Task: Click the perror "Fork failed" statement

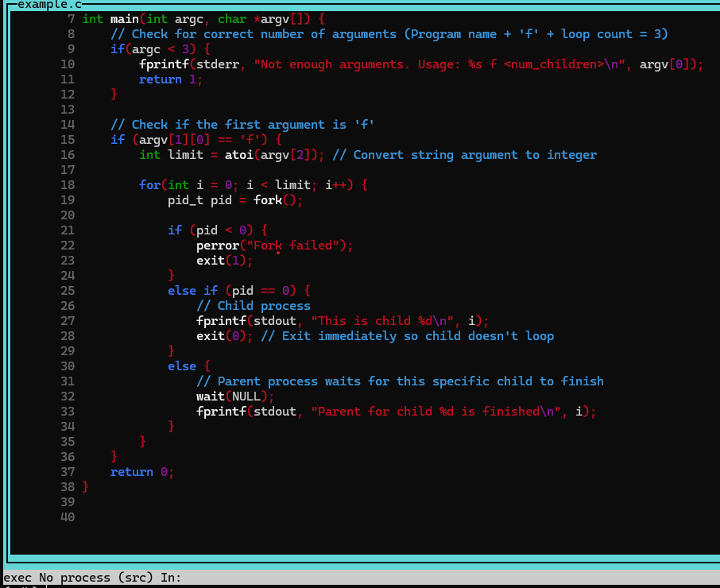Action: click(274, 245)
